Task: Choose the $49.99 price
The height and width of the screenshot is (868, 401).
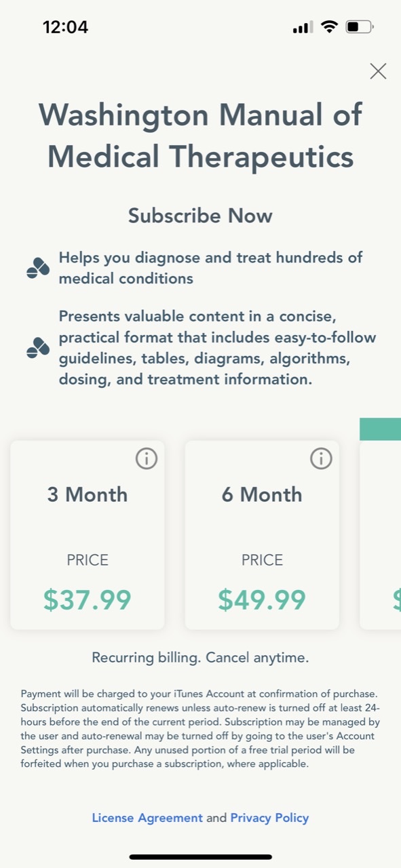Action: (x=262, y=599)
